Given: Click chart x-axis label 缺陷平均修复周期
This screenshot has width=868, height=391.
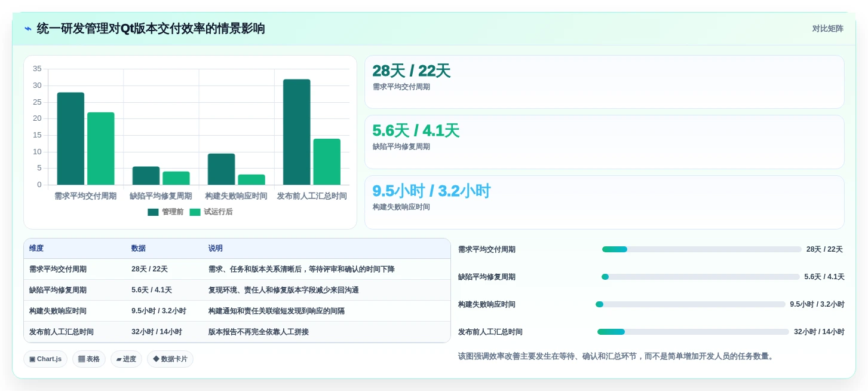Looking at the screenshot, I should (x=161, y=196).
